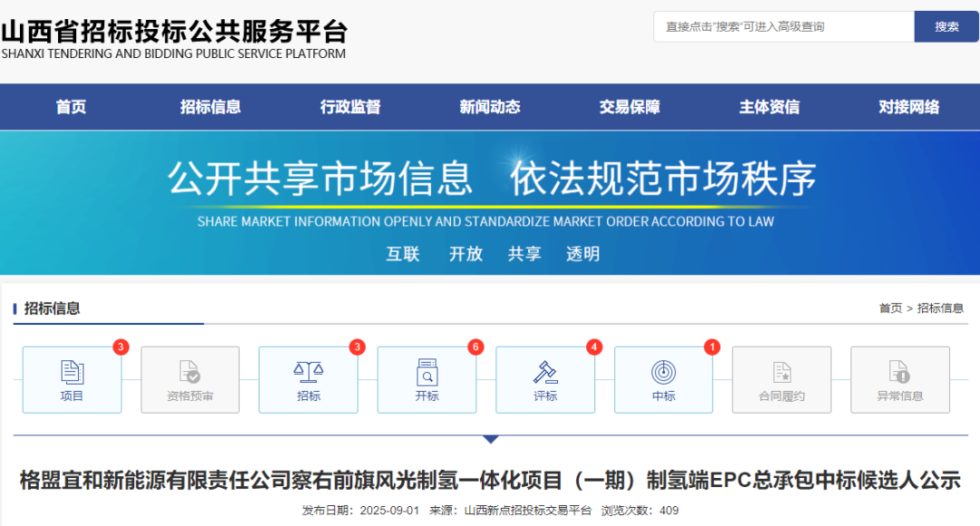Image resolution: width=980 pixels, height=526 pixels.
Task: Select the 行政监督 menu item
Action: coord(350,106)
